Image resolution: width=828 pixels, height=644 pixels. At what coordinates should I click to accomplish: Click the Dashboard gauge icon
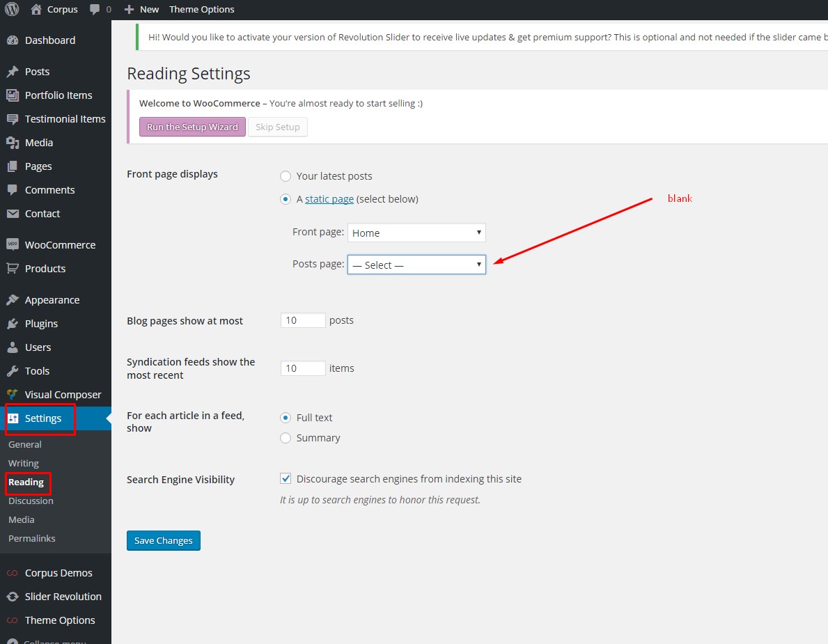click(x=13, y=40)
